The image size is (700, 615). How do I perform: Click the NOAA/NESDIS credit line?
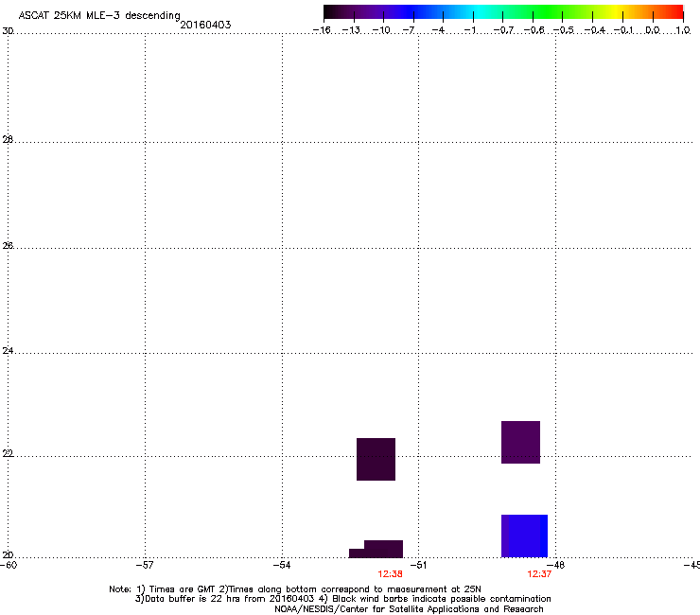(409, 609)
